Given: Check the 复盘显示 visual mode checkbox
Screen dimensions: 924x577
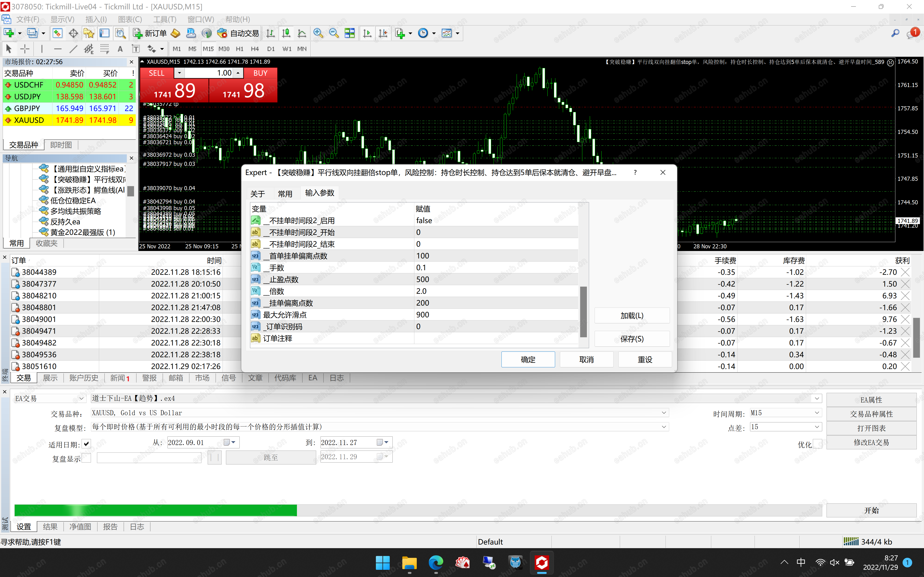Looking at the screenshot, I should tap(87, 458).
